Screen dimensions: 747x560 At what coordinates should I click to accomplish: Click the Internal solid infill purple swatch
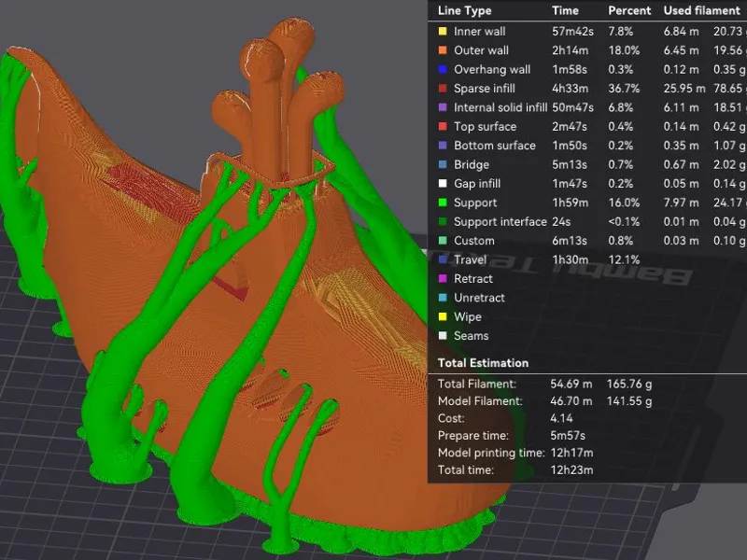click(x=443, y=107)
